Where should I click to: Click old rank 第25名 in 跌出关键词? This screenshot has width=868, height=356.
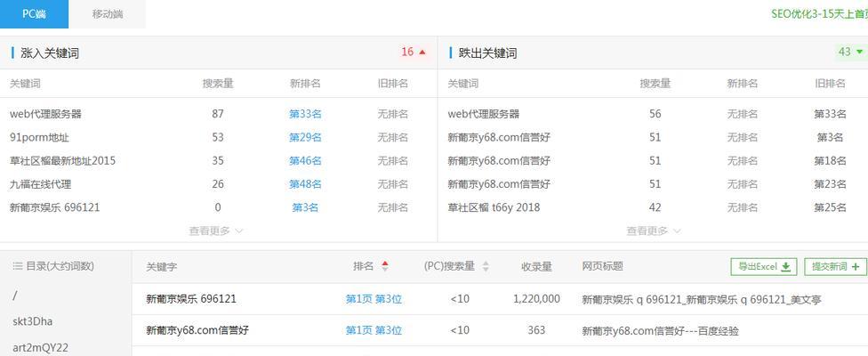[x=830, y=207]
